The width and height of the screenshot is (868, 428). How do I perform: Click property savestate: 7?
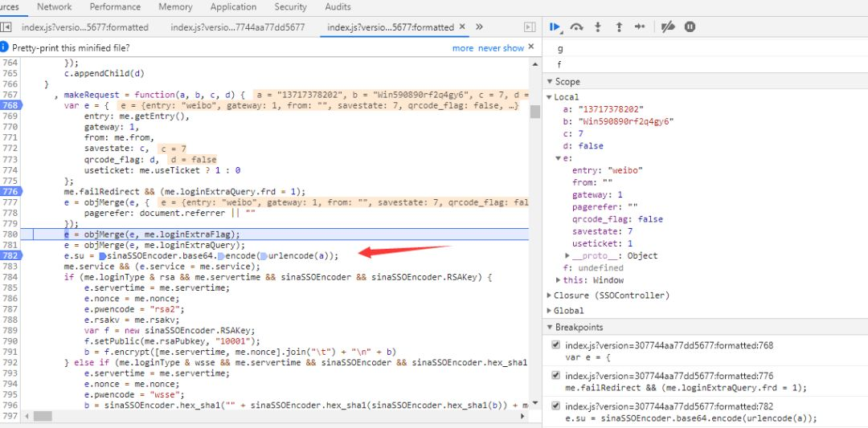point(602,231)
